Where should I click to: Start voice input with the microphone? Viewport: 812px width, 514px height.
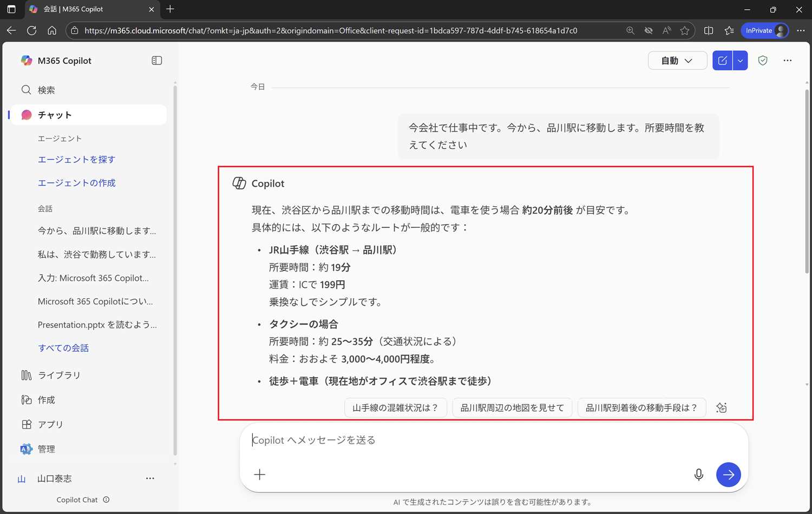pyautogui.click(x=699, y=475)
